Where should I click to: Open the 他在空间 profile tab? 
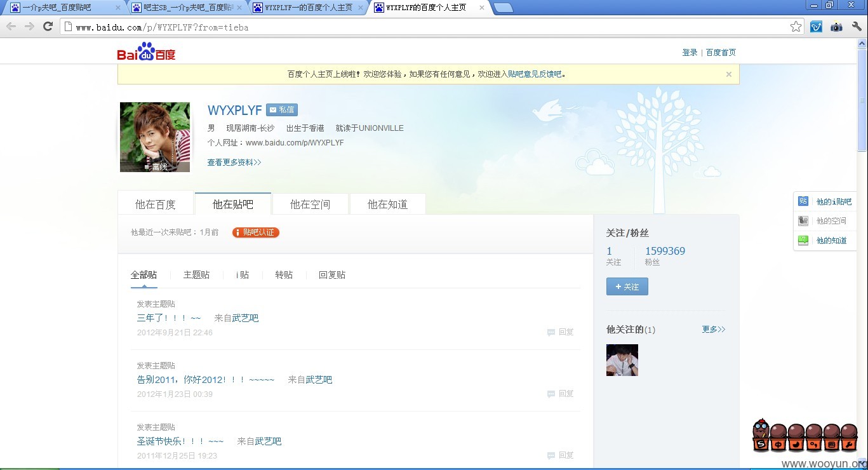[x=310, y=204]
